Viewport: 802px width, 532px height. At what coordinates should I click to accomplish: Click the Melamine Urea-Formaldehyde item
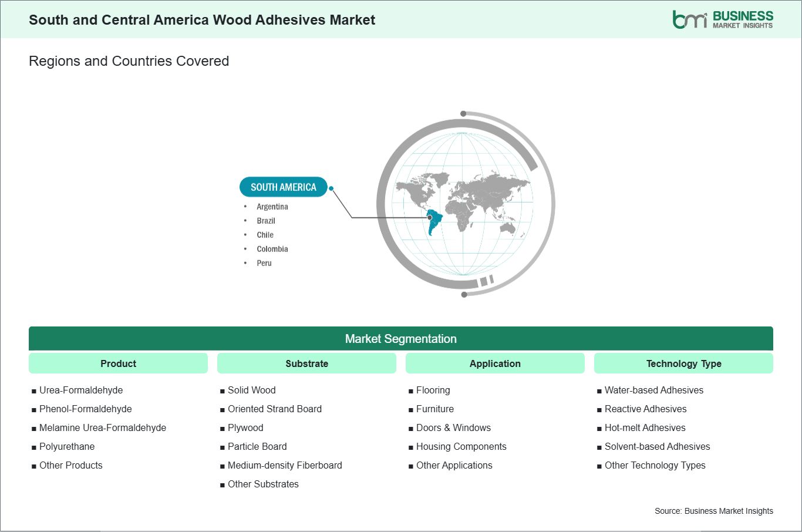[103, 427]
